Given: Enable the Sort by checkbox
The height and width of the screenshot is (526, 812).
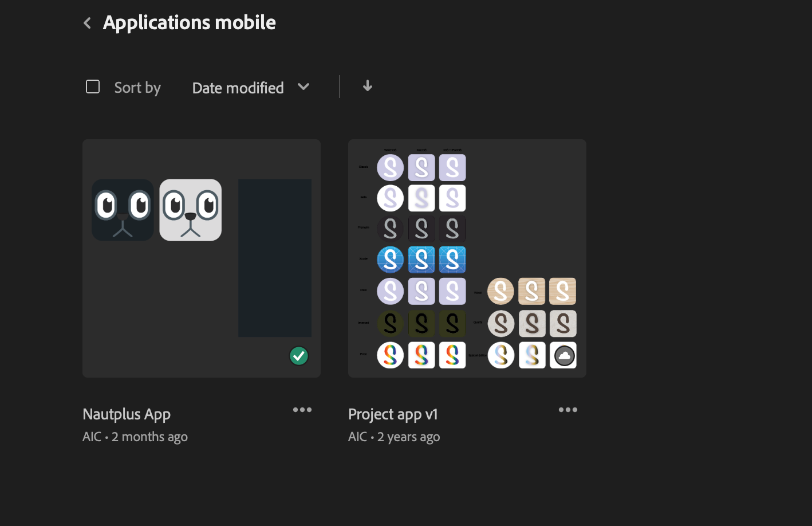Looking at the screenshot, I should click(x=92, y=86).
